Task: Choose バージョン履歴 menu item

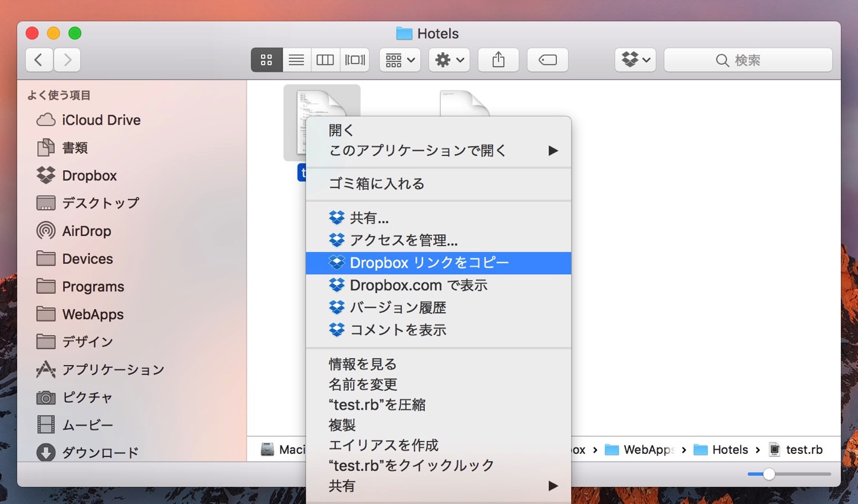Action: [x=438, y=307]
